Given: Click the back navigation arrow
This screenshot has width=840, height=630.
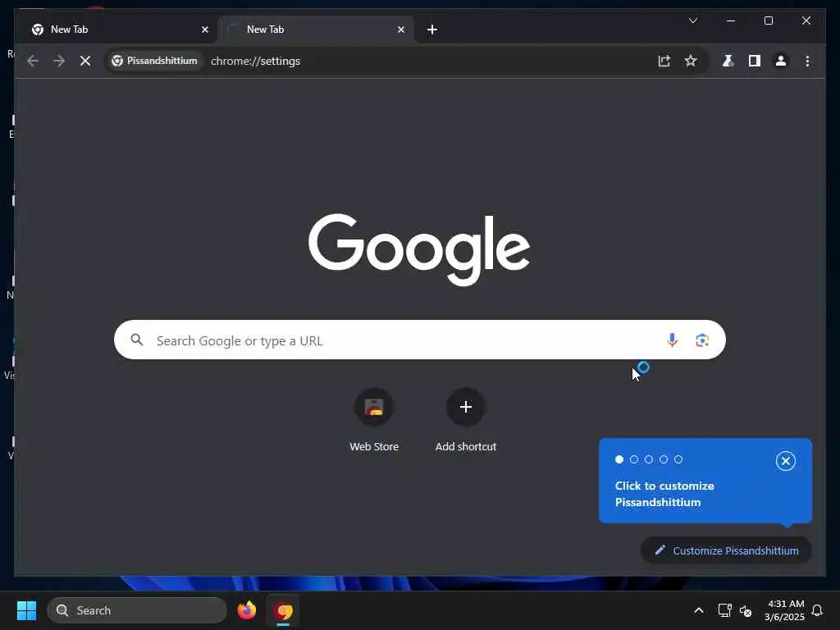Looking at the screenshot, I should [x=33, y=61].
